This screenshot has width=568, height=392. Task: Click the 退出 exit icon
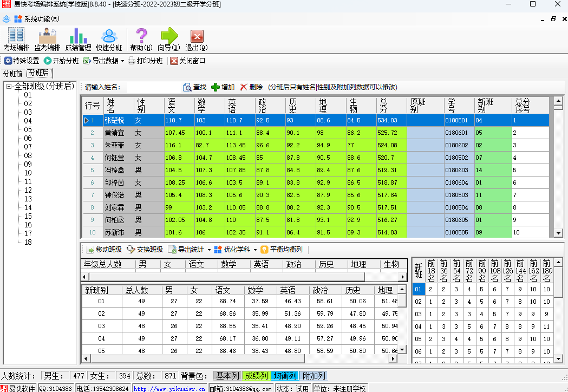tap(196, 39)
